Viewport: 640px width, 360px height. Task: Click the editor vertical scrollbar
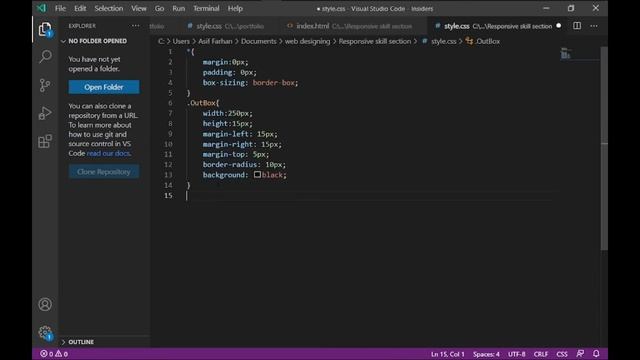click(x=604, y=148)
